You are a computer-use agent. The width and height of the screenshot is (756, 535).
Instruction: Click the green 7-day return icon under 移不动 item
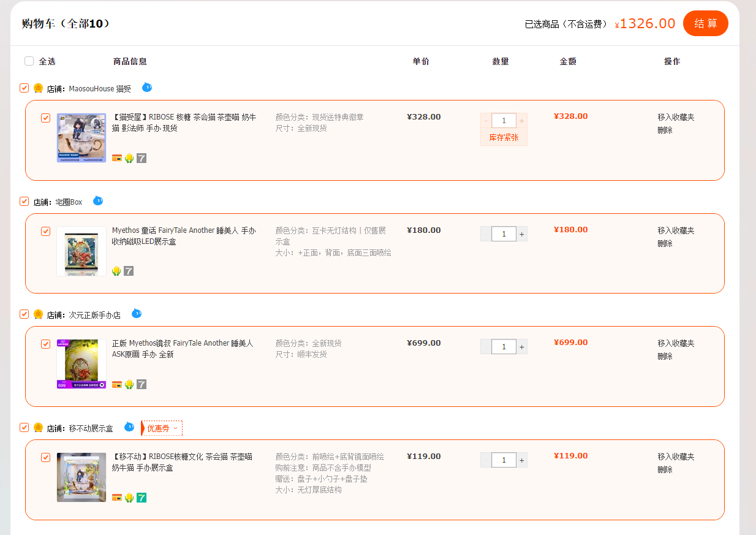click(x=142, y=498)
